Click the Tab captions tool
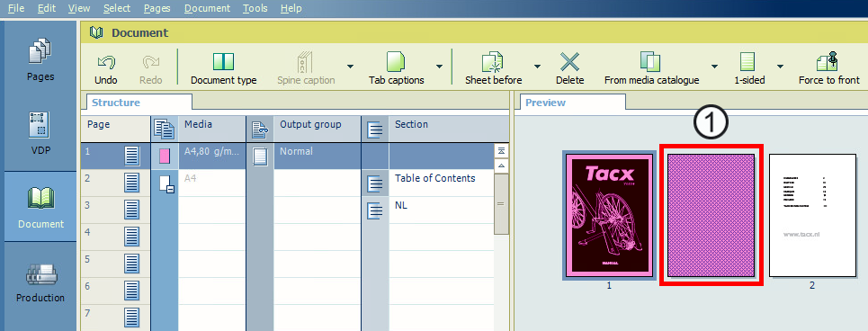This screenshot has height=331, width=868. (x=397, y=68)
